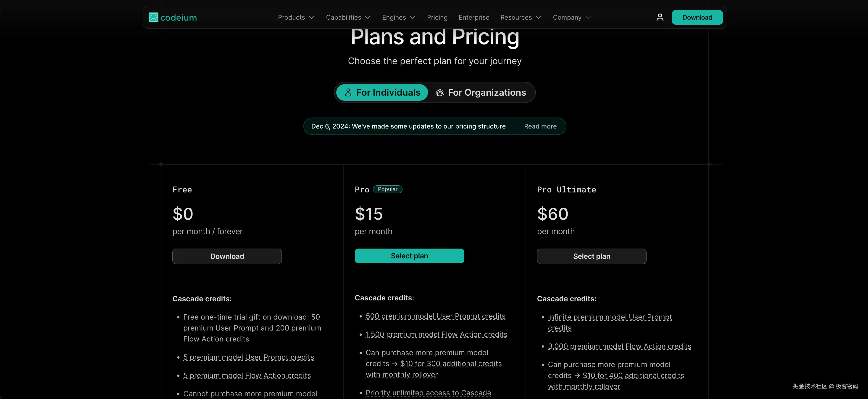Click the single-person icon in For Individuals

click(x=348, y=93)
